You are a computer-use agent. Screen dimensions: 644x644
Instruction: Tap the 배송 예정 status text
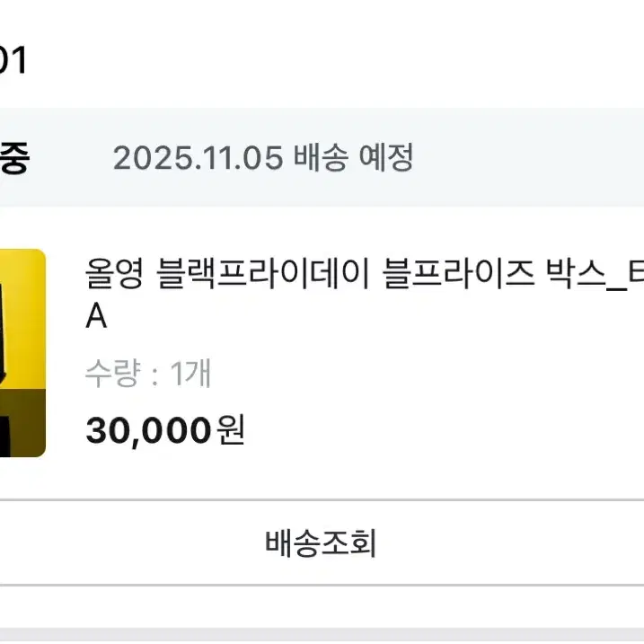(353, 157)
